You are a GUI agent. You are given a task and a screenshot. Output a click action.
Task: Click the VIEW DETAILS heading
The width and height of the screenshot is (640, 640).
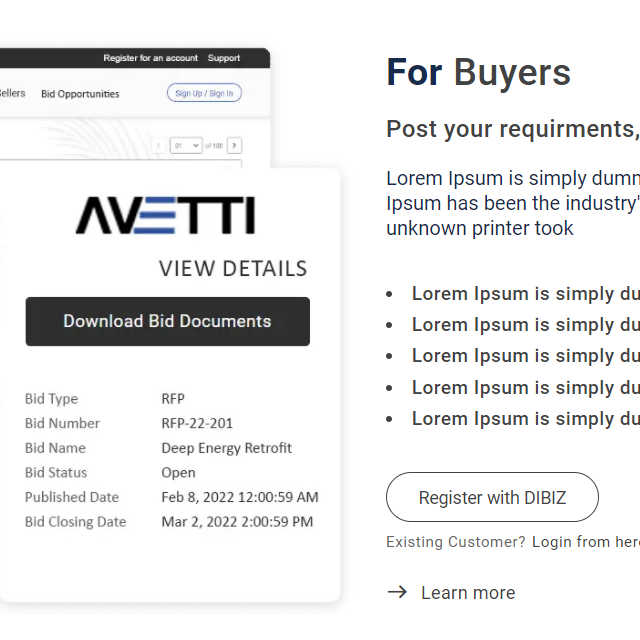click(x=233, y=269)
